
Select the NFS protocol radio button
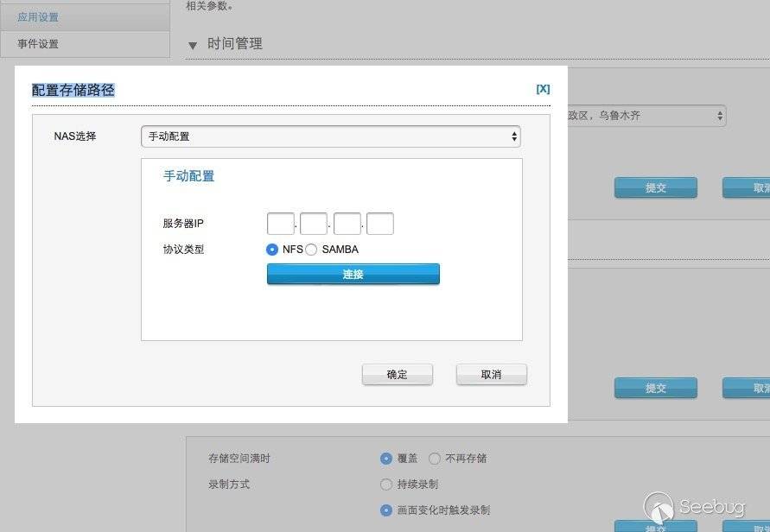pyautogui.click(x=272, y=250)
